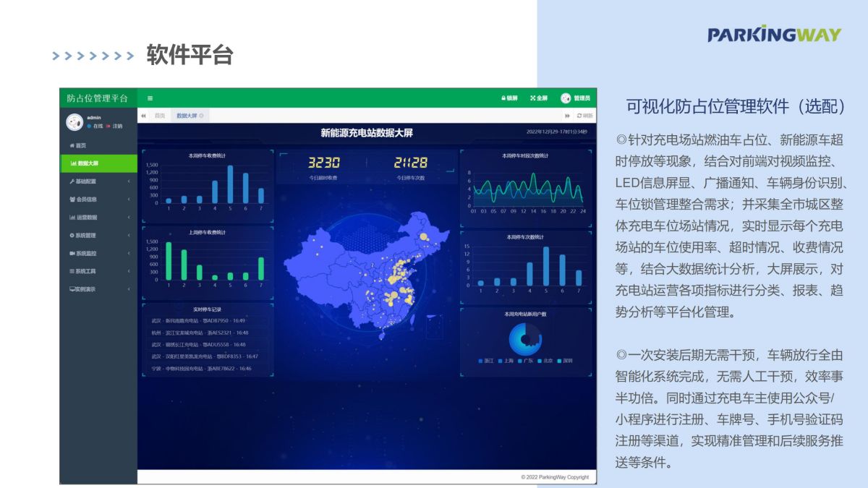Screen dimensions: 868x488
Task: Click the 实时停车记录 panel title
Action: 207,309
